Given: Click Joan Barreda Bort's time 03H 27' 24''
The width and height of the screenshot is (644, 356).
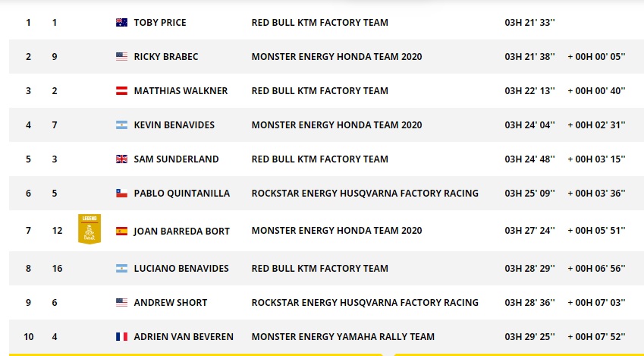Looking at the screenshot, I should [x=529, y=231].
